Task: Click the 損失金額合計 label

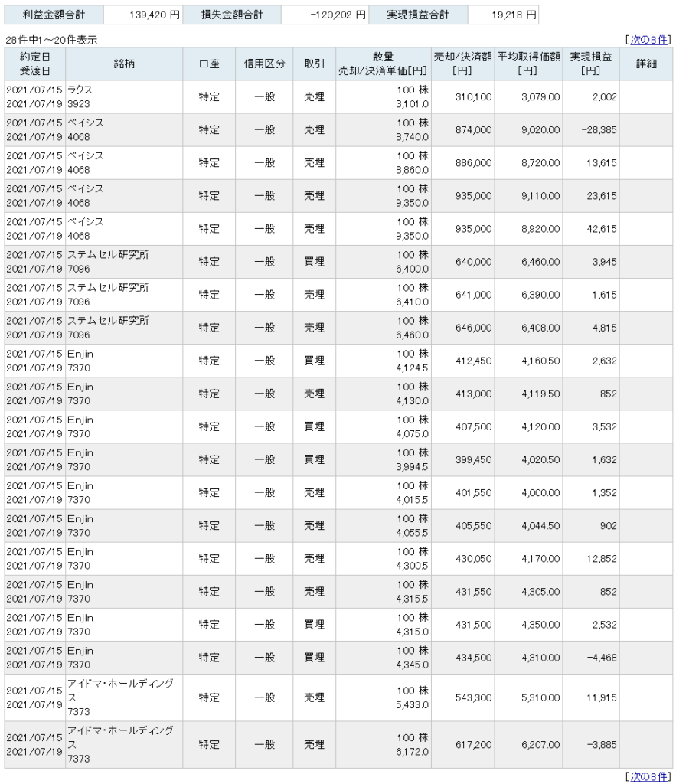Action: [x=232, y=15]
